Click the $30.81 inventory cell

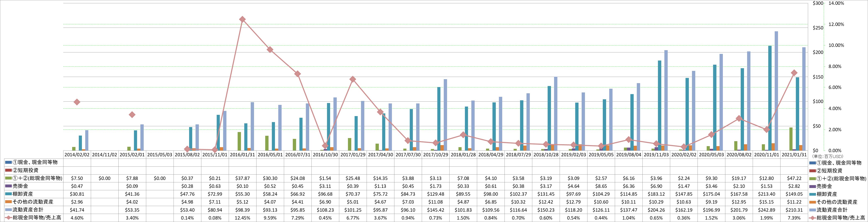pos(77,194)
